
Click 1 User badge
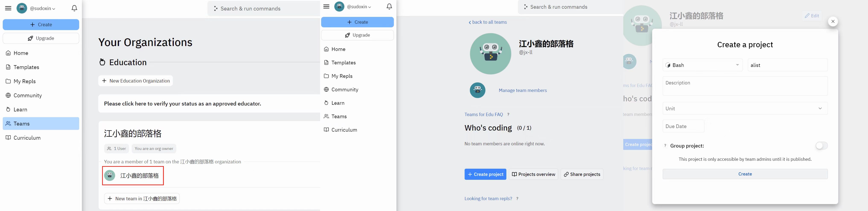[117, 149]
